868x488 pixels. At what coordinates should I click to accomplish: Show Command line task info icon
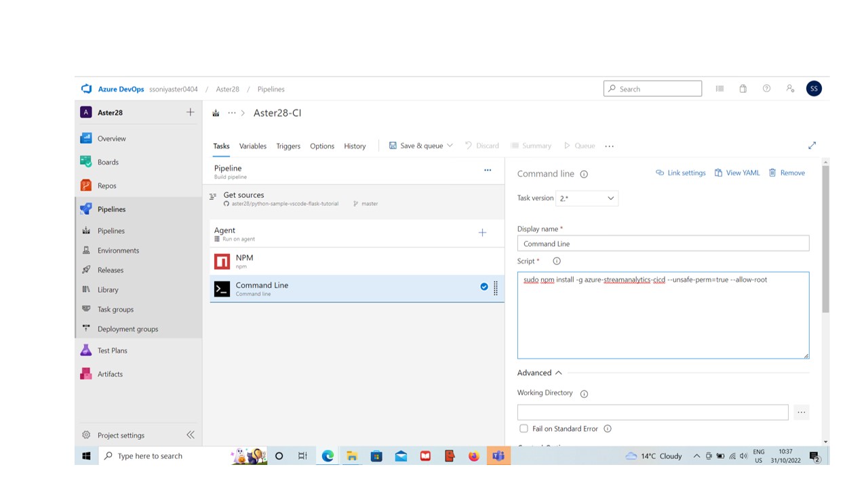[x=584, y=174]
